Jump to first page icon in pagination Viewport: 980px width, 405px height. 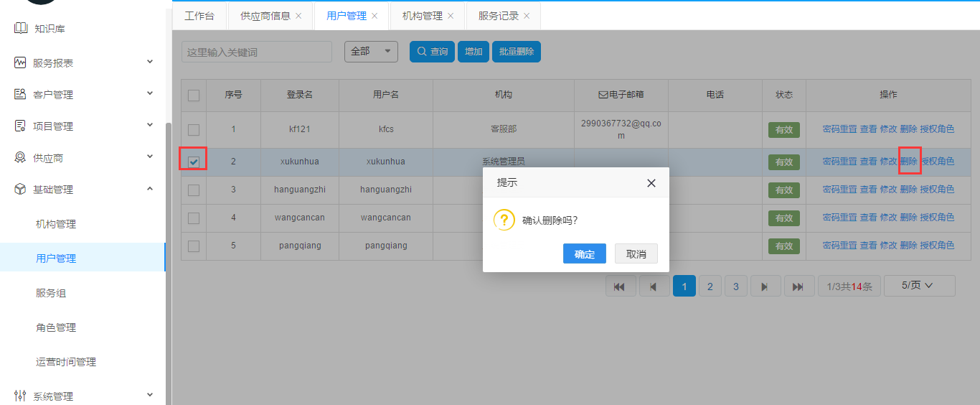tap(621, 287)
